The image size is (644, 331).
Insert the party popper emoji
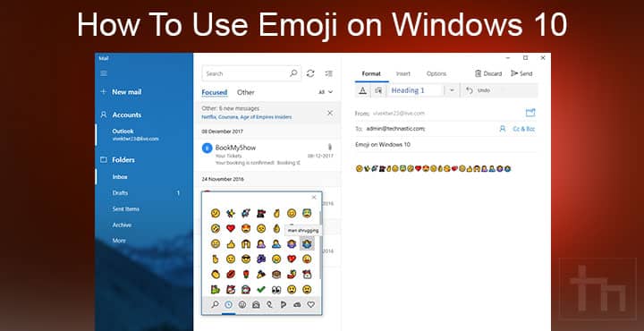261,275
